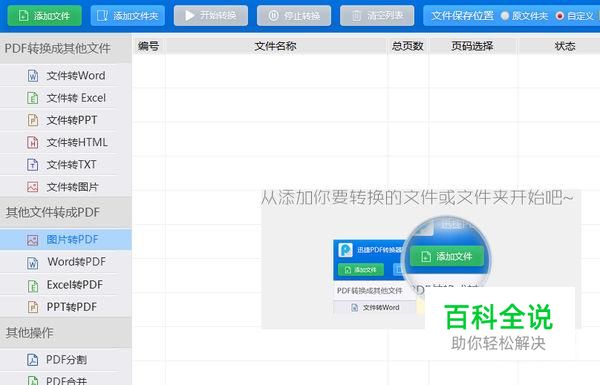Open the 文件转HTML menu item
Image resolution: width=600 pixels, height=385 pixels.
[66, 142]
